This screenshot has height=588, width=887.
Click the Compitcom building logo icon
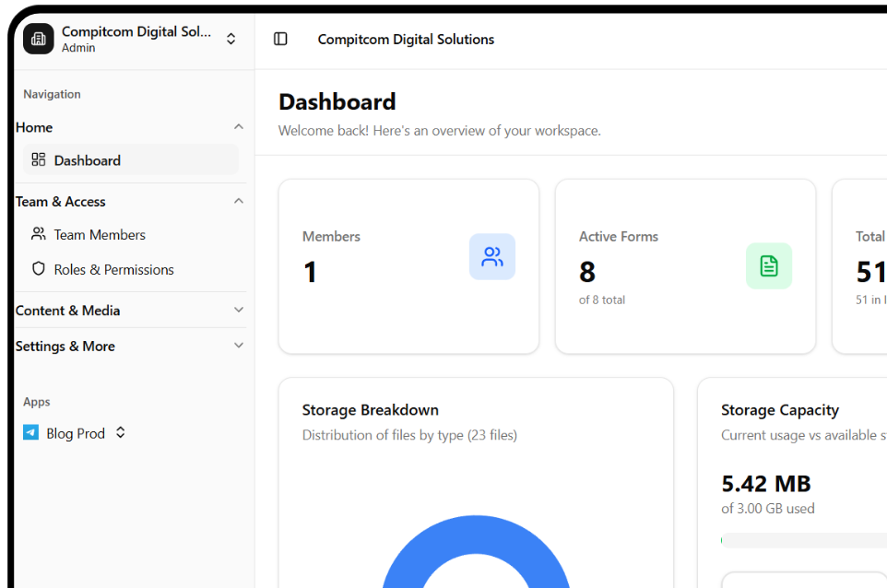[39, 39]
